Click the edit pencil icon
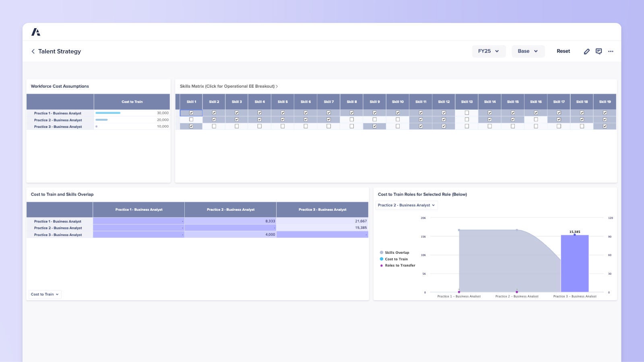 [587, 51]
